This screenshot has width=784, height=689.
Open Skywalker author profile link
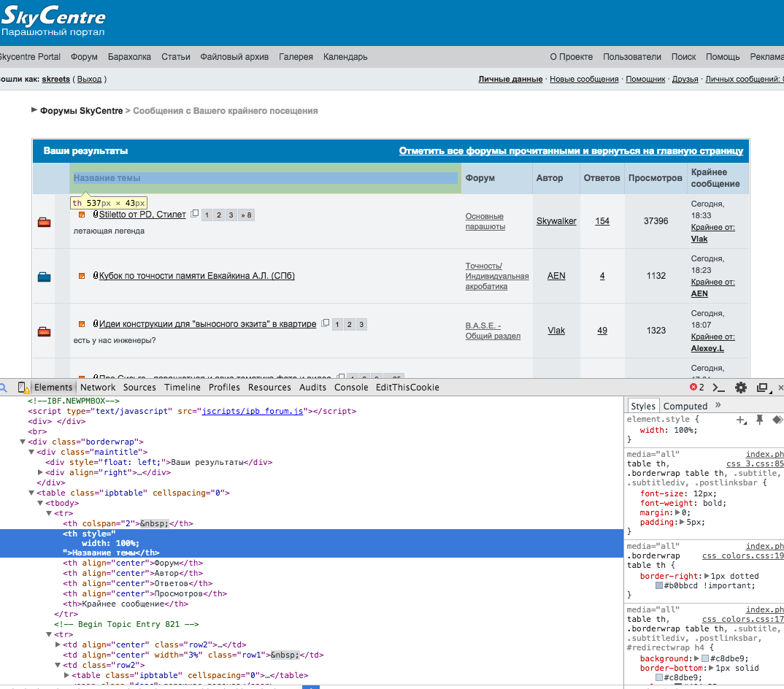[556, 221]
